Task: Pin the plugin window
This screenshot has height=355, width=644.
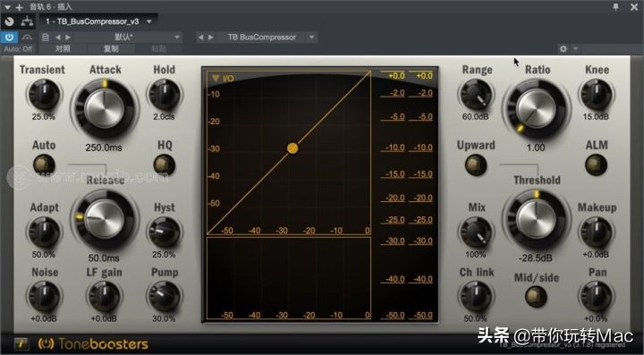Action: pos(615,7)
